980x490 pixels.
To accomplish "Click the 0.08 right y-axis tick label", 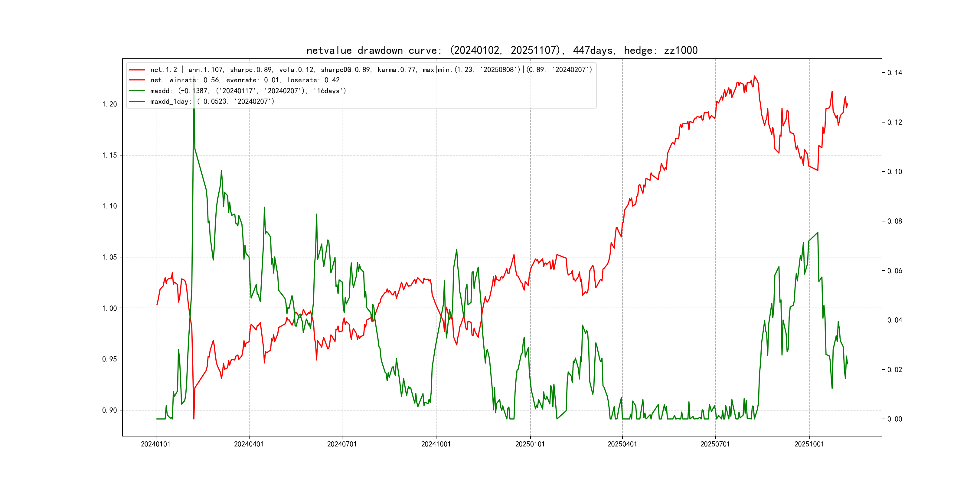I will (894, 221).
